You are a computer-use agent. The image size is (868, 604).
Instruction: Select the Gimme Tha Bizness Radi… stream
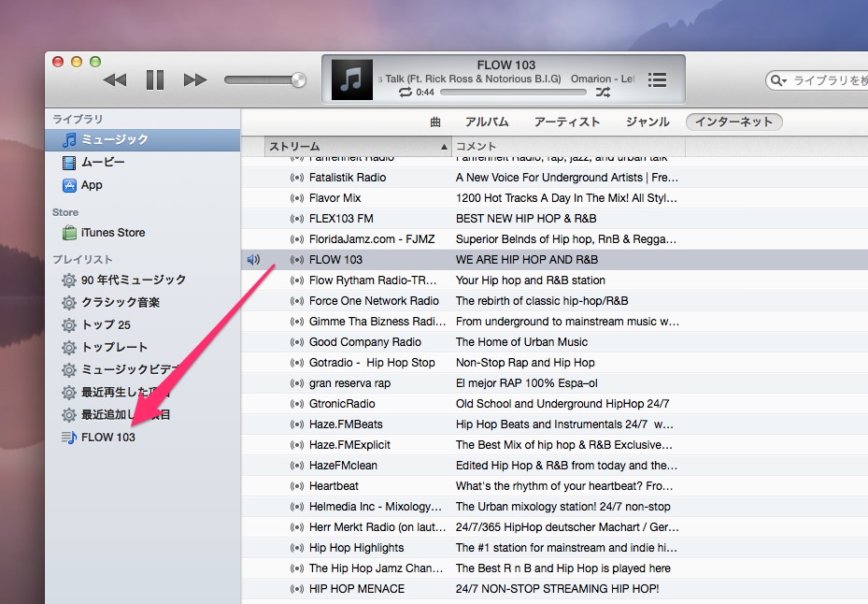[377, 322]
